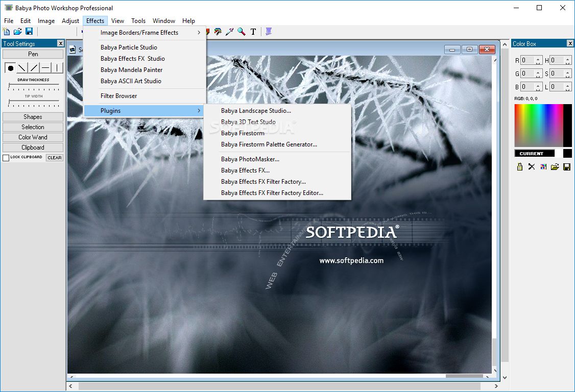Click the Pen tool button
Image resolution: width=575 pixels, height=392 pixels.
(33, 54)
